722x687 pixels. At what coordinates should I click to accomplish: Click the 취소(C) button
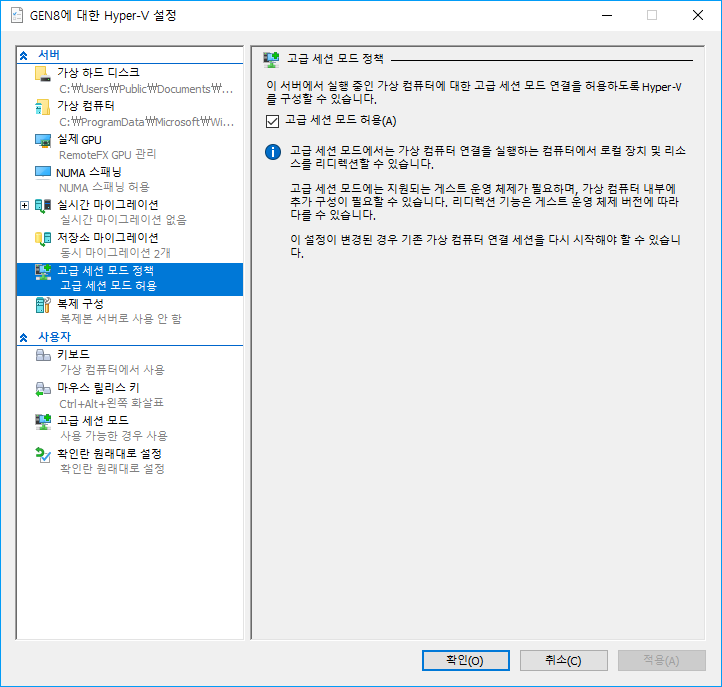tap(564, 660)
